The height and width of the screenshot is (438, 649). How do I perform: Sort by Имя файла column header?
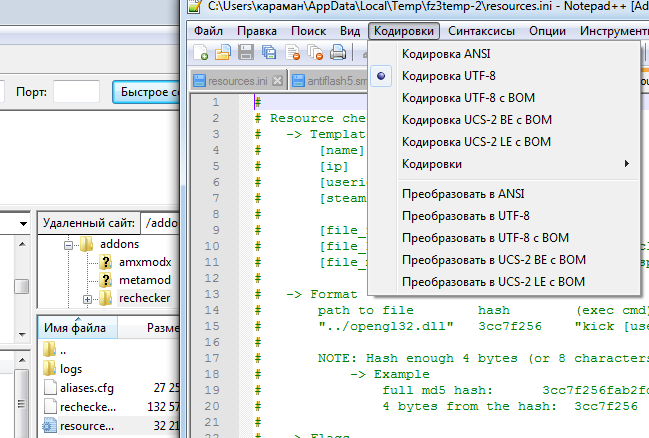click(x=78, y=328)
